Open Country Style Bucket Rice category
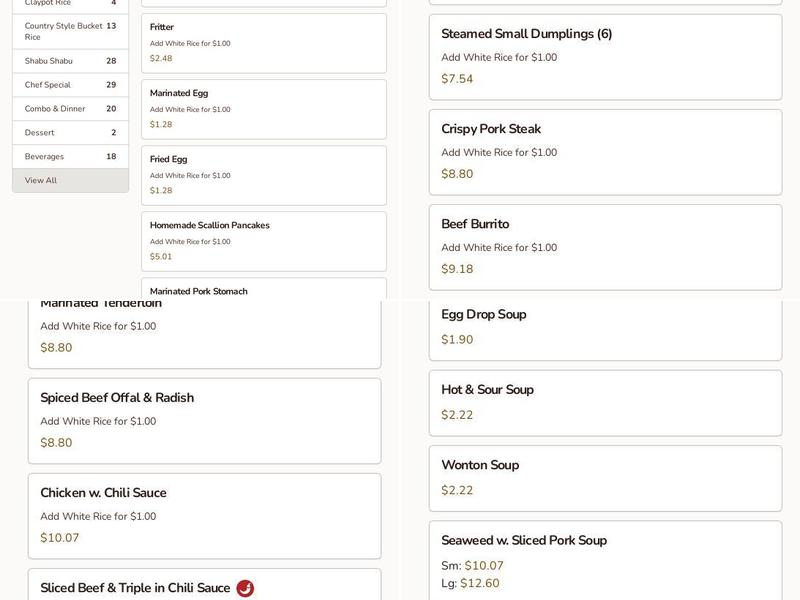The width and height of the screenshot is (800, 600). click(x=70, y=31)
